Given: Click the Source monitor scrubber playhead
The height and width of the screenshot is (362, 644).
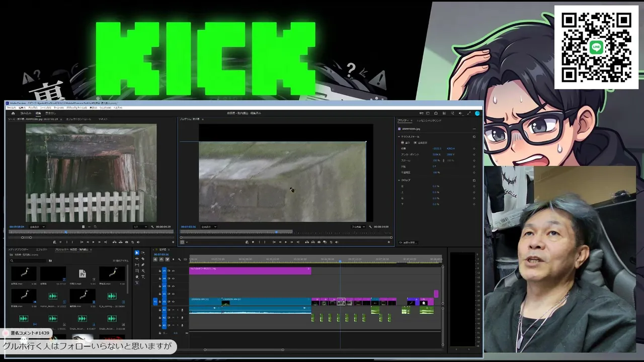Looking at the screenshot, I should (65, 232).
